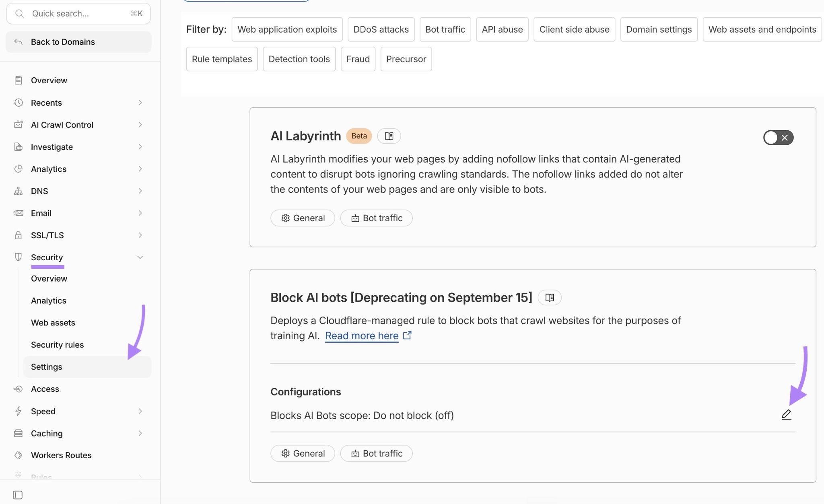Click General tag on AI Labyrinth card

coord(303,218)
